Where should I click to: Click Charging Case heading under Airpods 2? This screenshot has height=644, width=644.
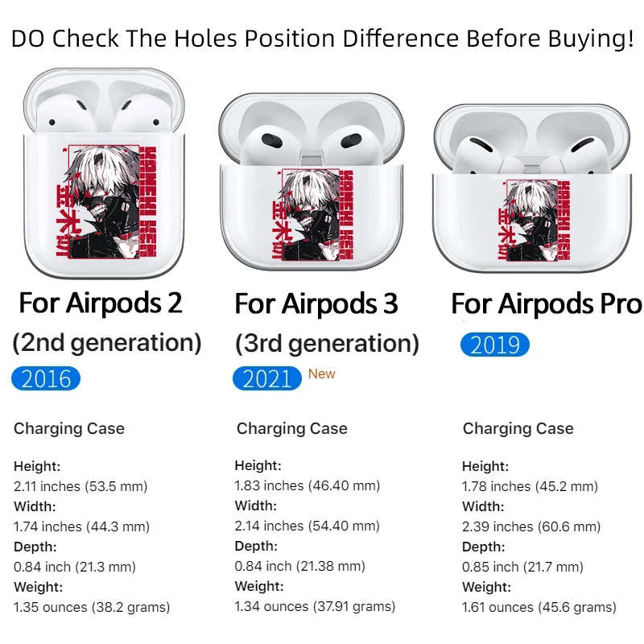69,428
